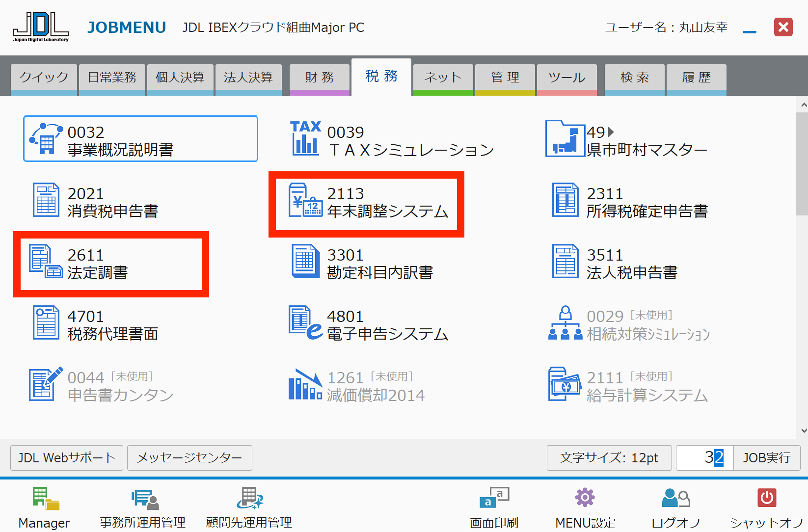Open the 2611 法定調書 icon
808x532 pixels.
click(x=46, y=261)
